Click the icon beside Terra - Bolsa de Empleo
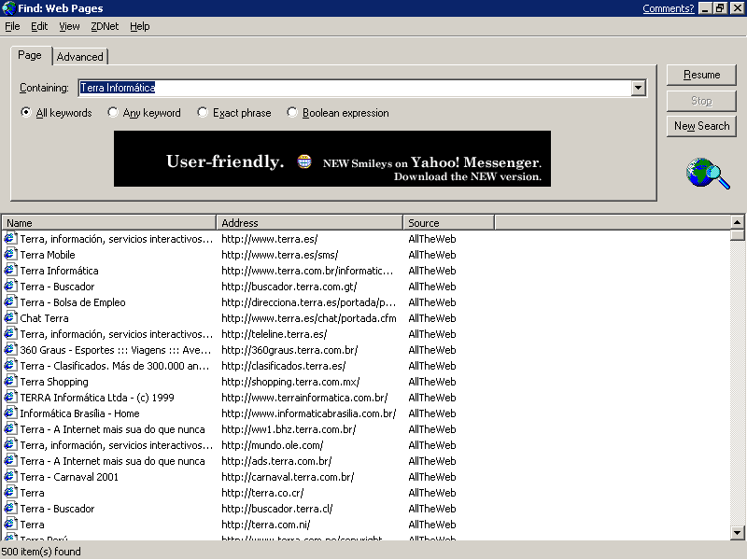Image resolution: width=747 pixels, height=560 pixels. click(10, 302)
